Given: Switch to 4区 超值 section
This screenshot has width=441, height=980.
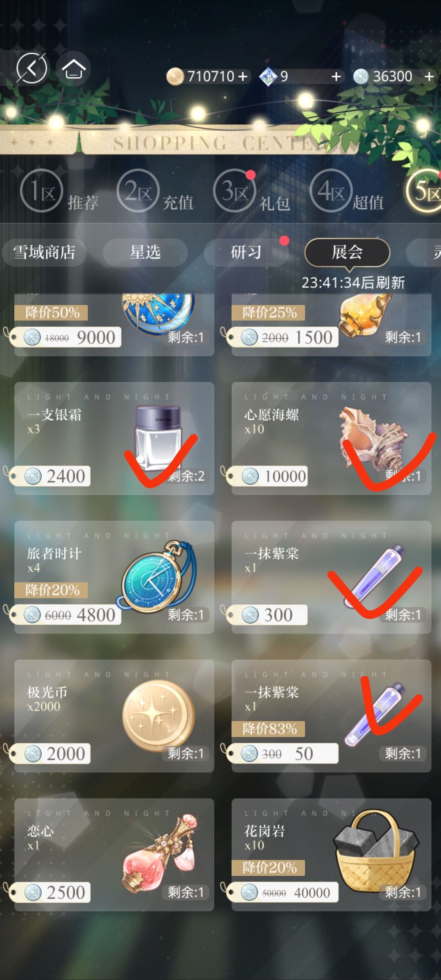Looking at the screenshot, I should [x=347, y=191].
